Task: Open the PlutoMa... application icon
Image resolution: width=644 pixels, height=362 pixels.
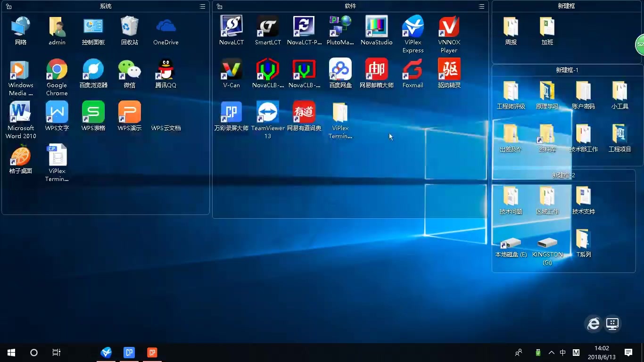Action: (x=340, y=26)
